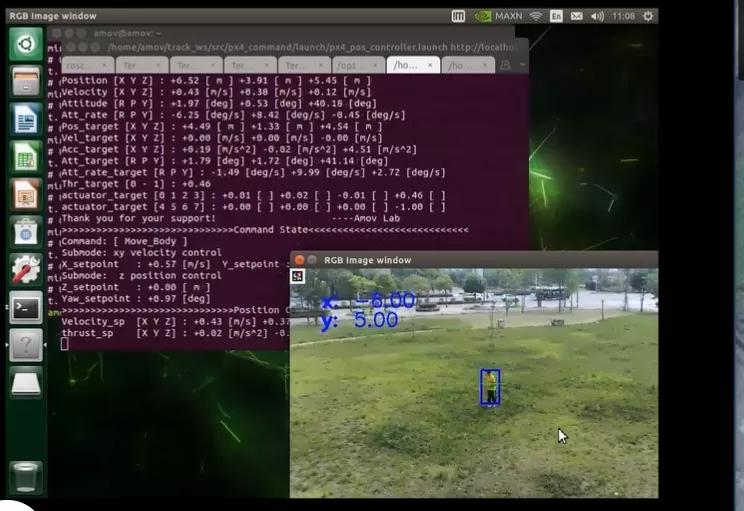This screenshot has height=511, width=744.
Task: Open the Files manager from the dock
Action: 26,82
